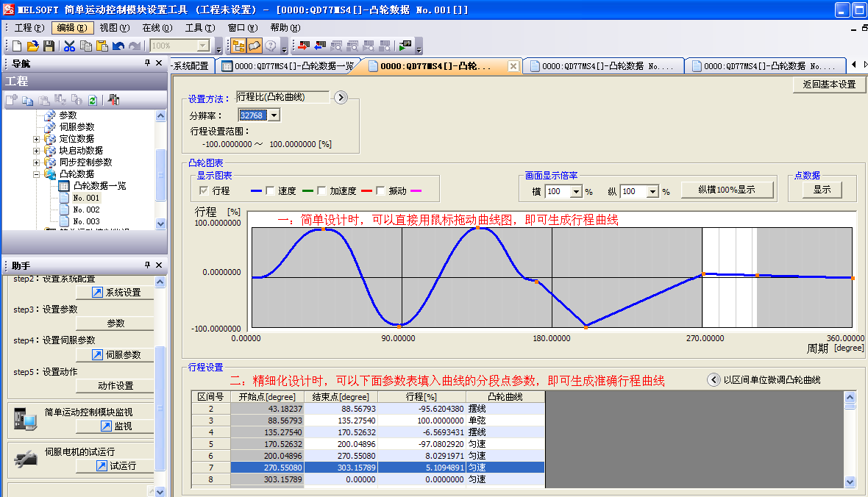Click the 纵横100%显示 button
Viewport: 868px width, 497px height.
click(727, 190)
